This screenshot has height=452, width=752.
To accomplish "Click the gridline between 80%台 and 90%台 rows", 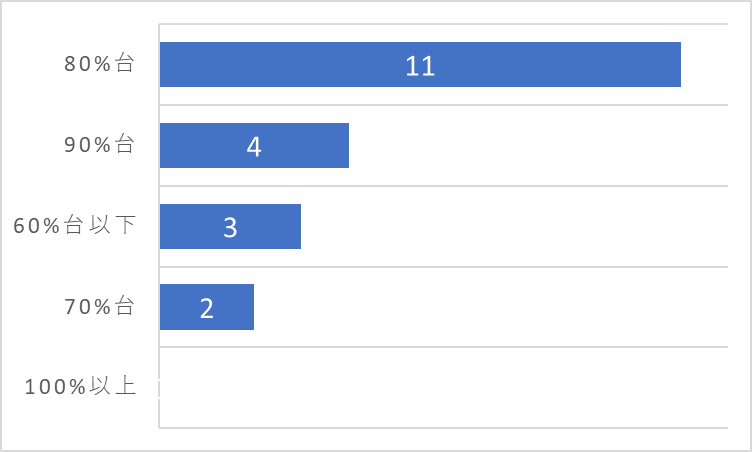I will (444, 105).
